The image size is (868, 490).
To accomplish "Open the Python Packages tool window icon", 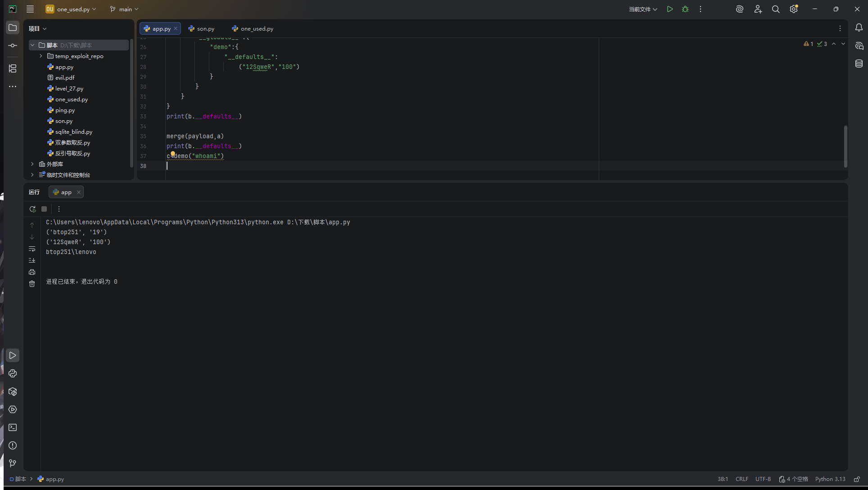I will [x=13, y=391].
